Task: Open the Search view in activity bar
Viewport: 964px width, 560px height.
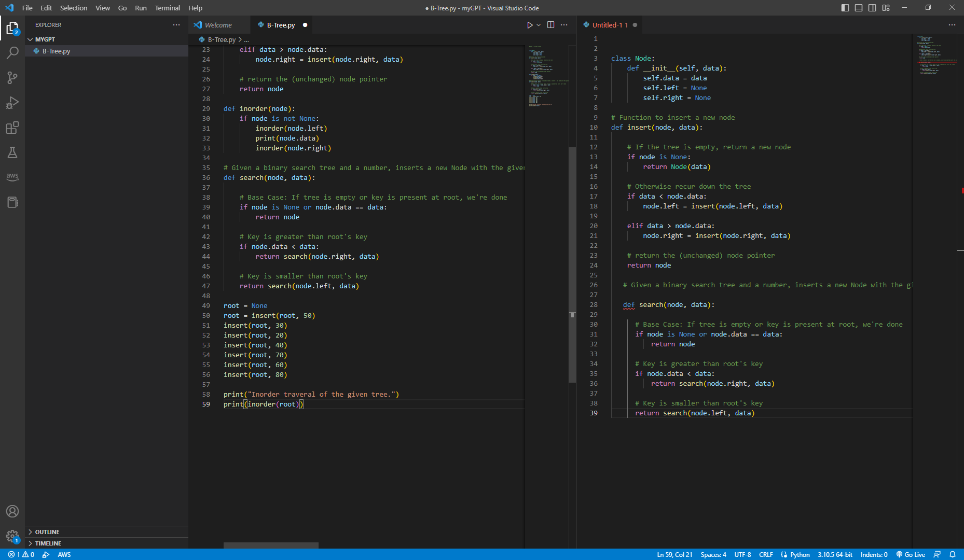Action: click(x=12, y=53)
